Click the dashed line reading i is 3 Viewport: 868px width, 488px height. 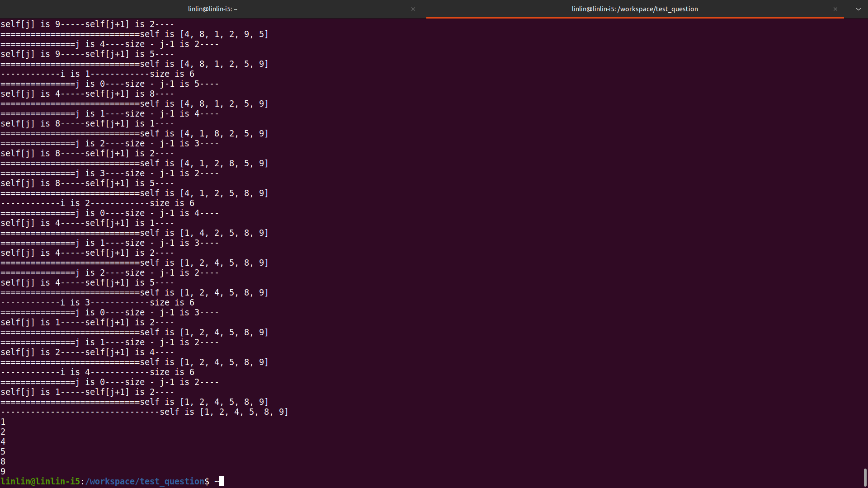[x=97, y=303]
